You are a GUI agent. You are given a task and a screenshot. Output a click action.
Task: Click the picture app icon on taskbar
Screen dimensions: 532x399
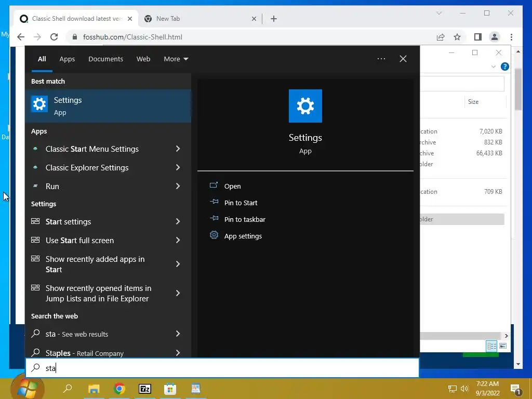[196, 389]
